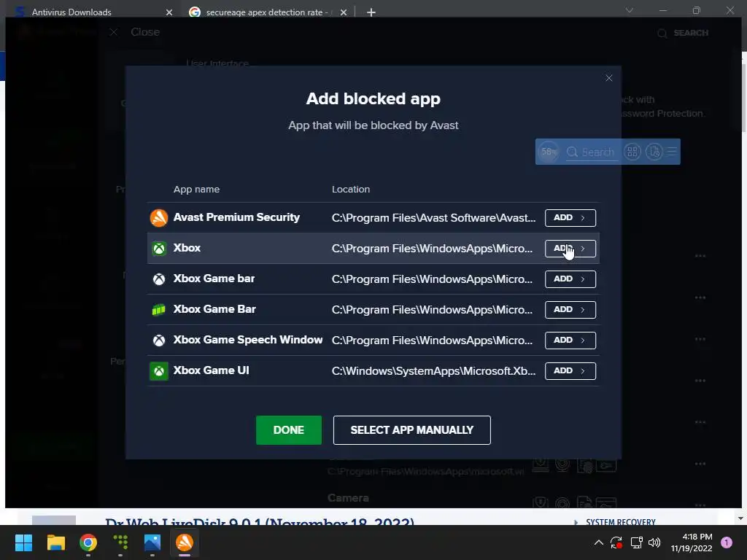747x560 pixels.
Task: Select the Xbox Game Speech Window icon
Action: click(158, 340)
